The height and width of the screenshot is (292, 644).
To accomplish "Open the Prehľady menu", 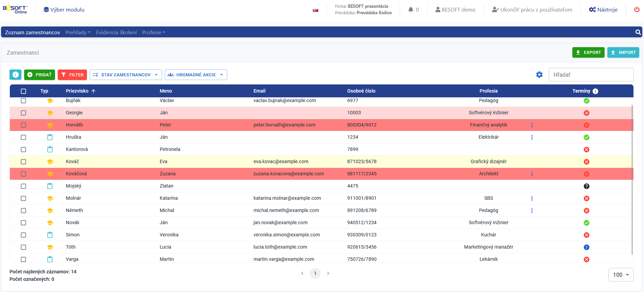I will pos(78,32).
